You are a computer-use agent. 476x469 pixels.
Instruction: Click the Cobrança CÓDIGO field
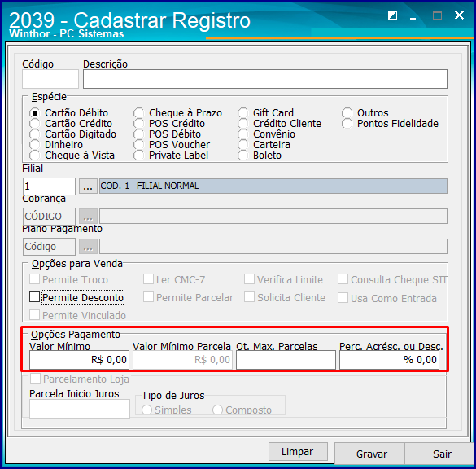coord(49,217)
